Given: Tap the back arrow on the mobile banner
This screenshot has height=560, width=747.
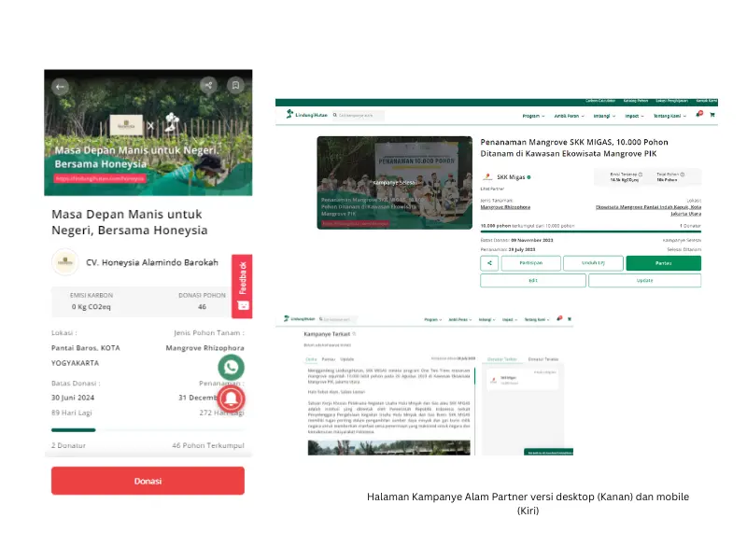Looking at the screenshot, I should coord(60,87).
